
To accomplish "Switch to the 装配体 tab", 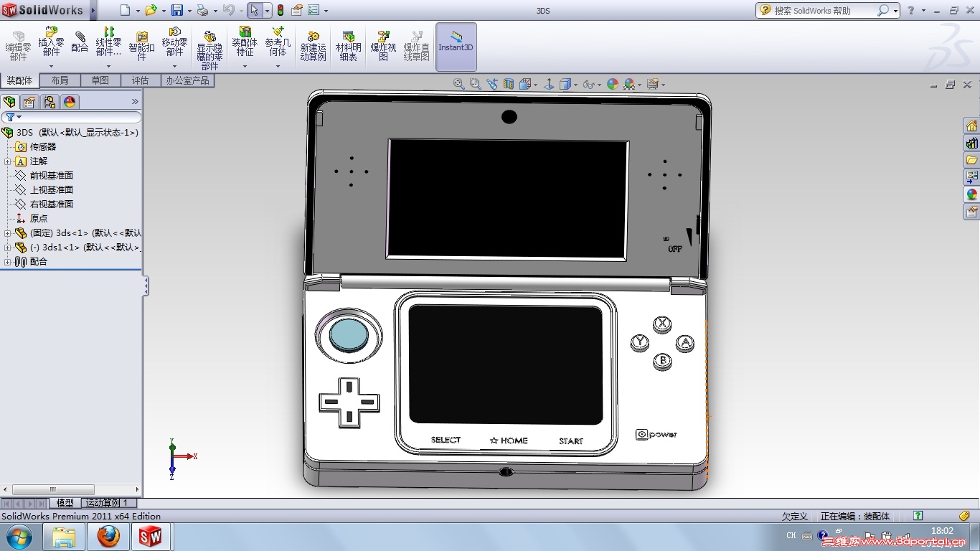I will (x=19, y=80).
